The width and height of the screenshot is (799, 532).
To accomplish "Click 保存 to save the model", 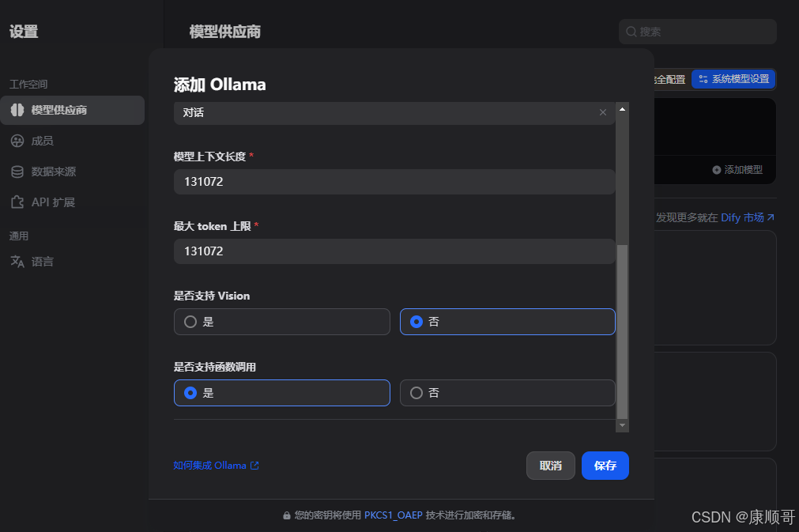I will (x=605, y=466).
